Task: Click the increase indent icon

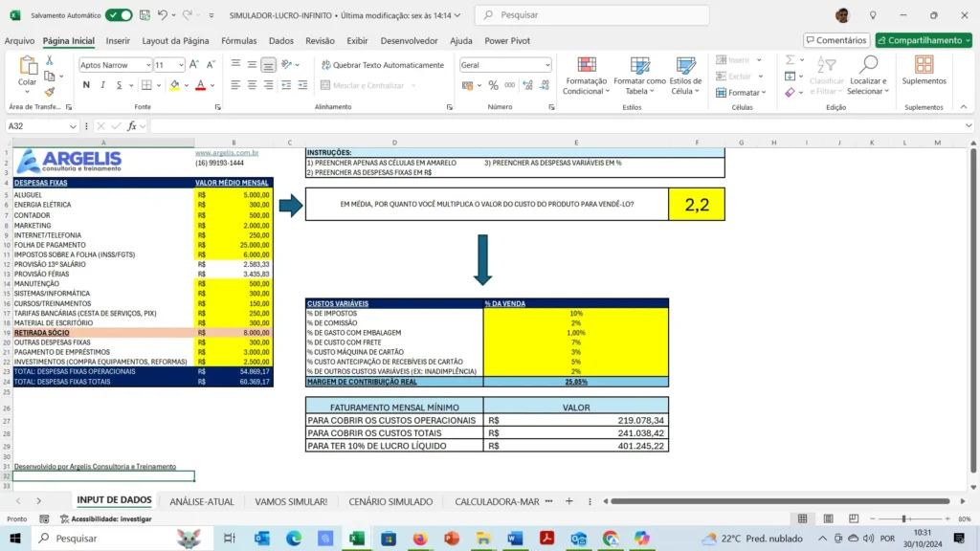Action: point(302,85)
